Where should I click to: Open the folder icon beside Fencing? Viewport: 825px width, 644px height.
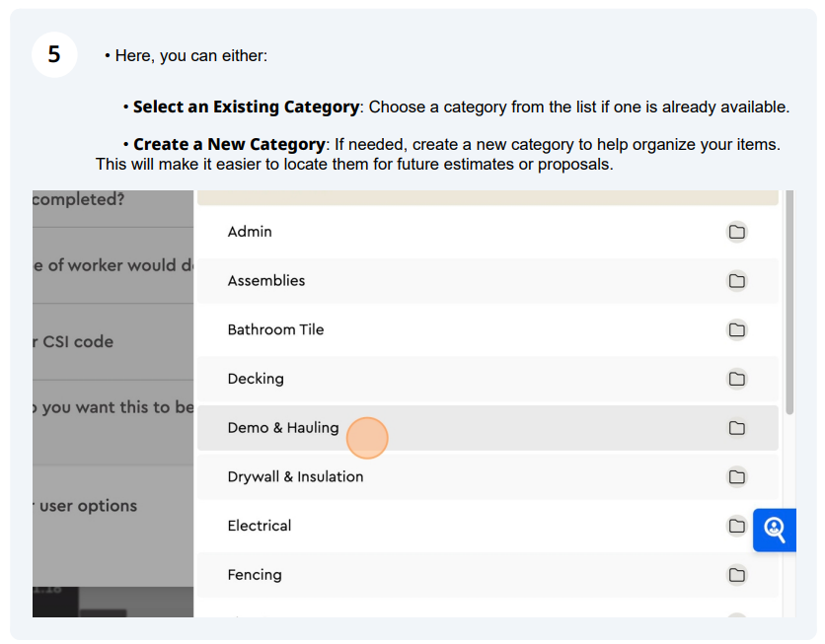(736, 575)
